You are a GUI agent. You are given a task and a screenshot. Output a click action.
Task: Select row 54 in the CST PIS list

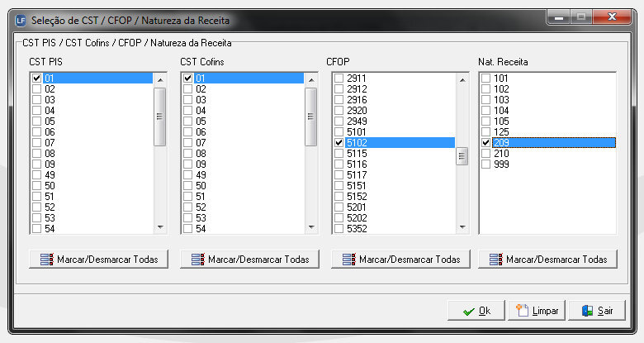(x=92, y=229)
